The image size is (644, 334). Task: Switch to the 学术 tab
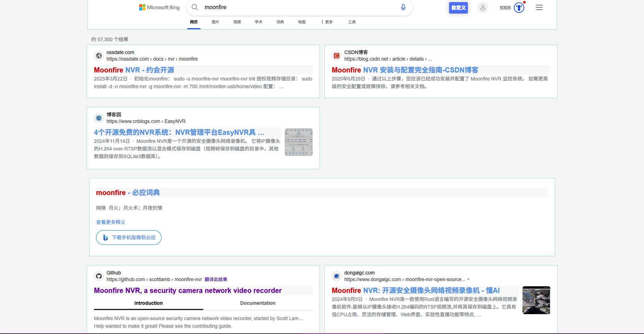click(259, 22)
